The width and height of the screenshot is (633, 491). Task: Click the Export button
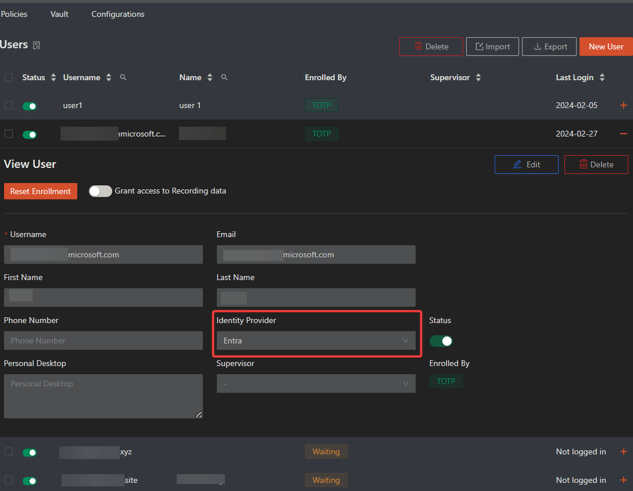[549, 47]
